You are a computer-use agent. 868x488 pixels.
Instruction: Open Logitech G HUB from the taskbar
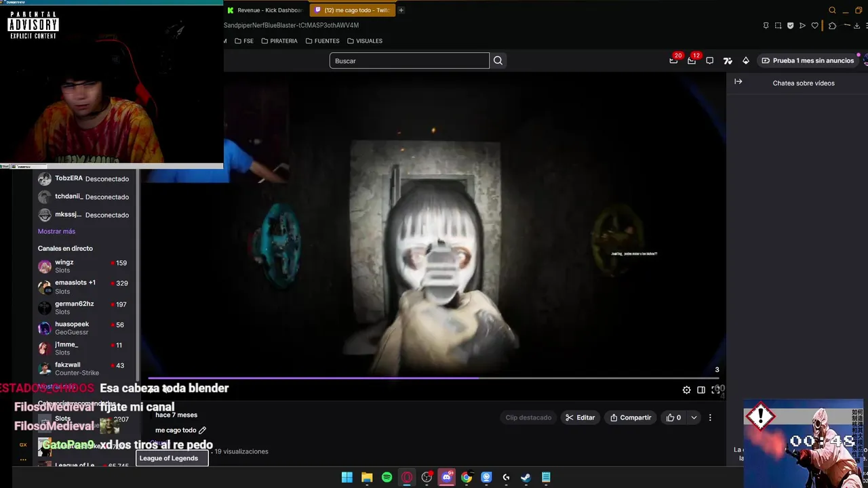tap(506, 477)
